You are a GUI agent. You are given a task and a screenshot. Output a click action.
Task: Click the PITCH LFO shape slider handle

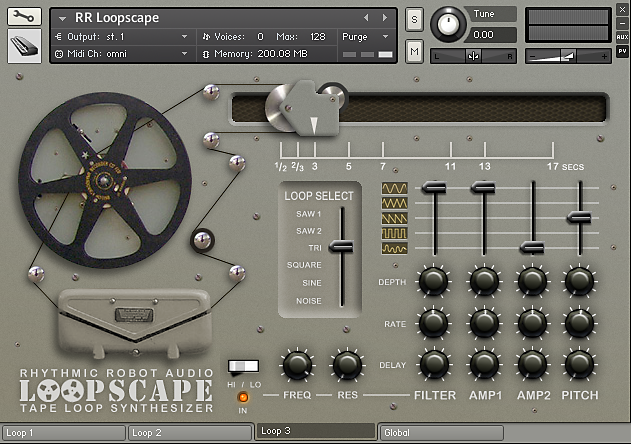point(579,218)
